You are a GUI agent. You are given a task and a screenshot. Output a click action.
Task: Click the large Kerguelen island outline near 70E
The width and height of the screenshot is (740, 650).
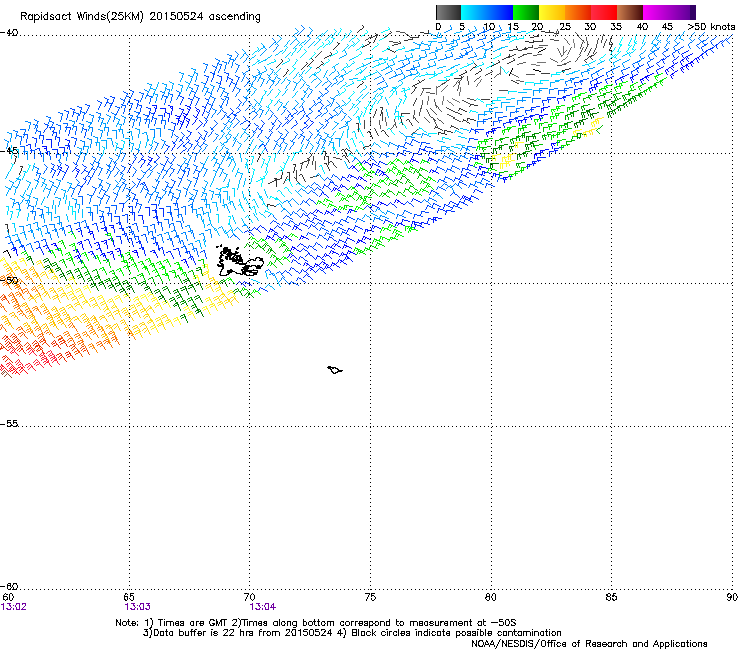coord(239,261)
